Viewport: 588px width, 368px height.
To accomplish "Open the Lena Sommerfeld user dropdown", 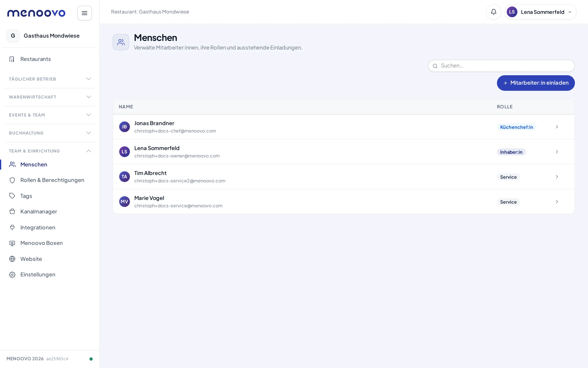I will (540, 12).
